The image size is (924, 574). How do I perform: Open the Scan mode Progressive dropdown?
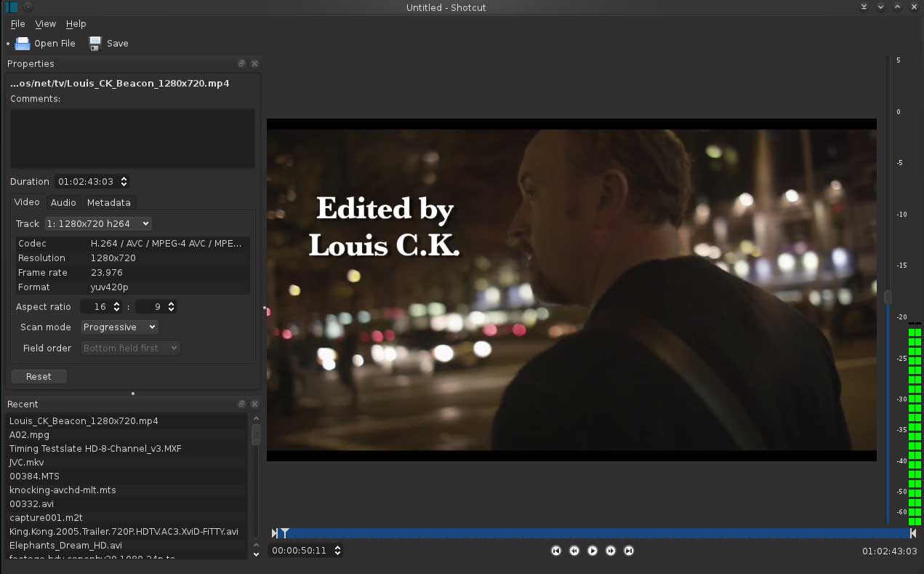tap(119, 327)
